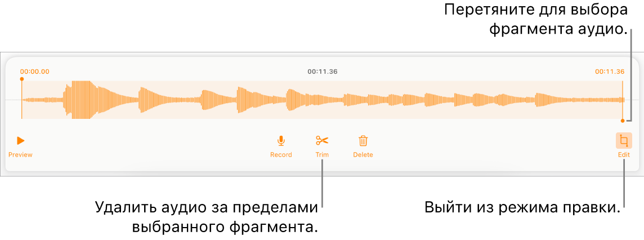Click the Preview text label

(20, 155)
